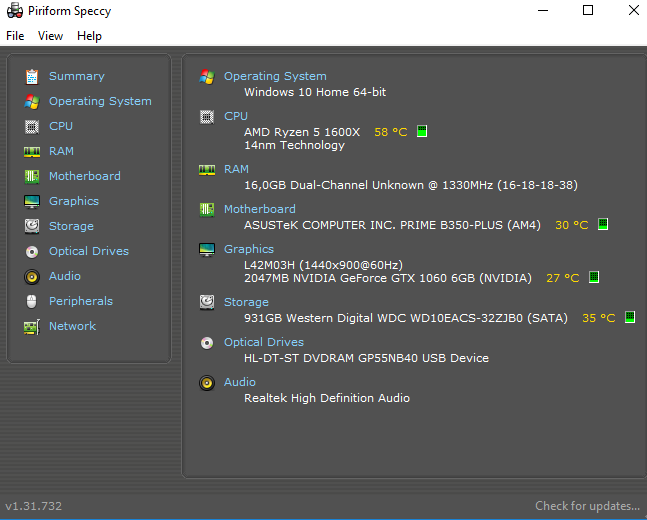The width and height of the screenshot is (647, 520).
Task: Click the ASUSTeK PRIME B350-PLUS text
Action: [392, 225]
